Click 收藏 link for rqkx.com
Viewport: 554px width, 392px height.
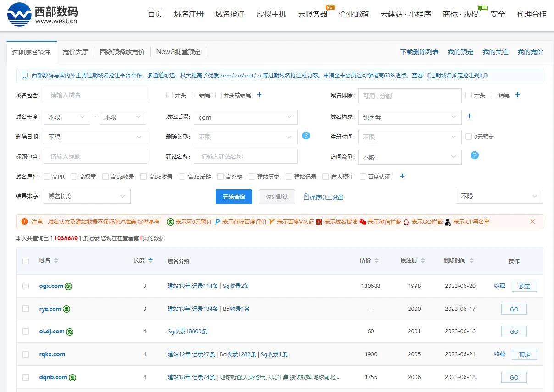pos(500,354)
